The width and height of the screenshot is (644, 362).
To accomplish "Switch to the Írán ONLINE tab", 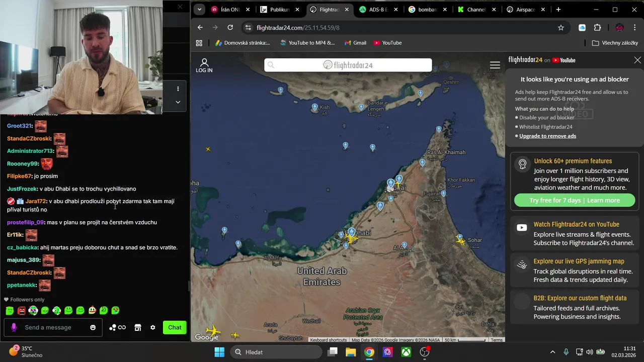I will tap(229, 10).
